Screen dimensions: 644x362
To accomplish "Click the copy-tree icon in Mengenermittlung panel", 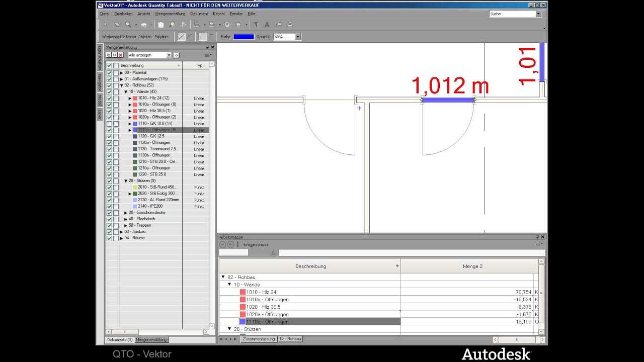I will click(108, 55).
